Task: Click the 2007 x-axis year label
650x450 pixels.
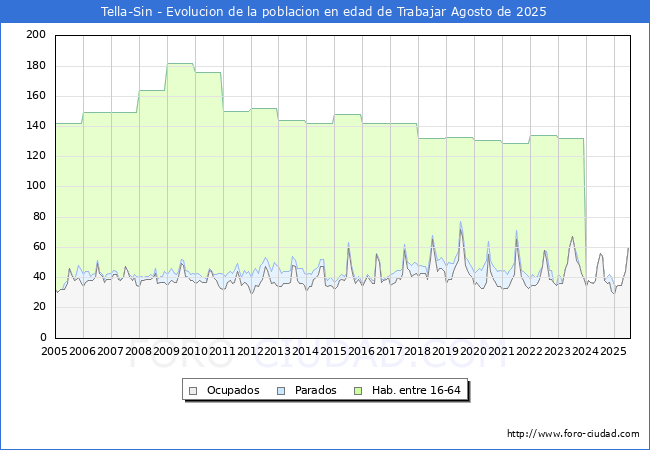Action: coord(110,351)
